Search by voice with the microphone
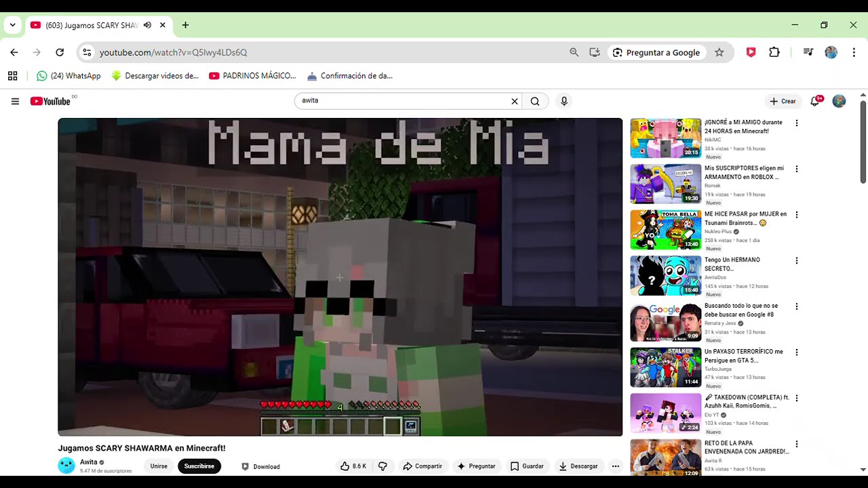The image size is (868, 488). 564,102
